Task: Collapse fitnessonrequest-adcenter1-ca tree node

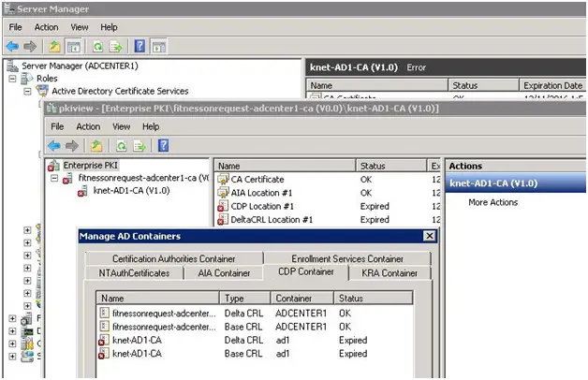Action: (x=54, y=177)
